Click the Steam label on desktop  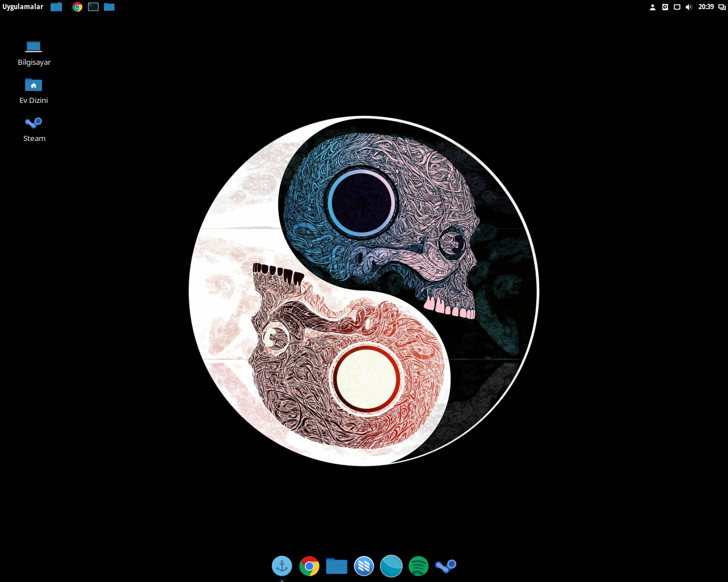[x=34, y=138]
